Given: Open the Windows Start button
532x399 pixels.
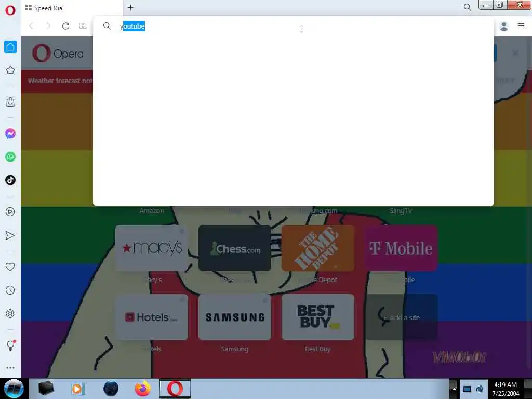Looking at the screenshot, I should click(x=14, y=389).
